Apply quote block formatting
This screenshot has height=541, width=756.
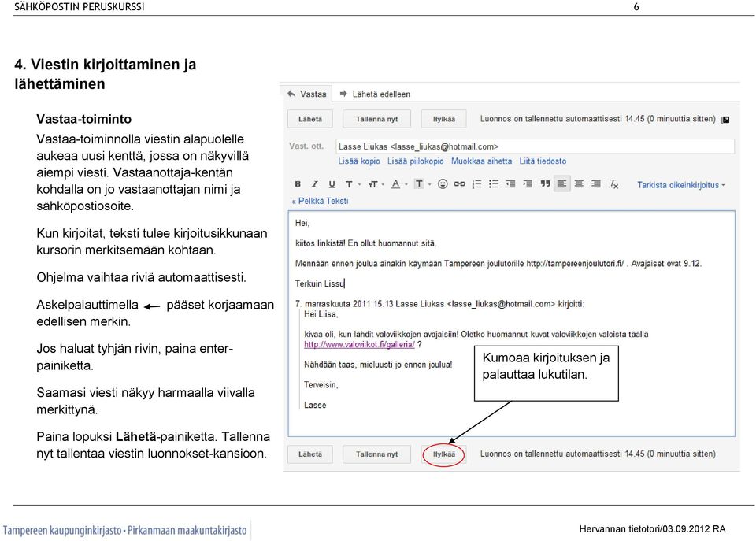point(545,184)
